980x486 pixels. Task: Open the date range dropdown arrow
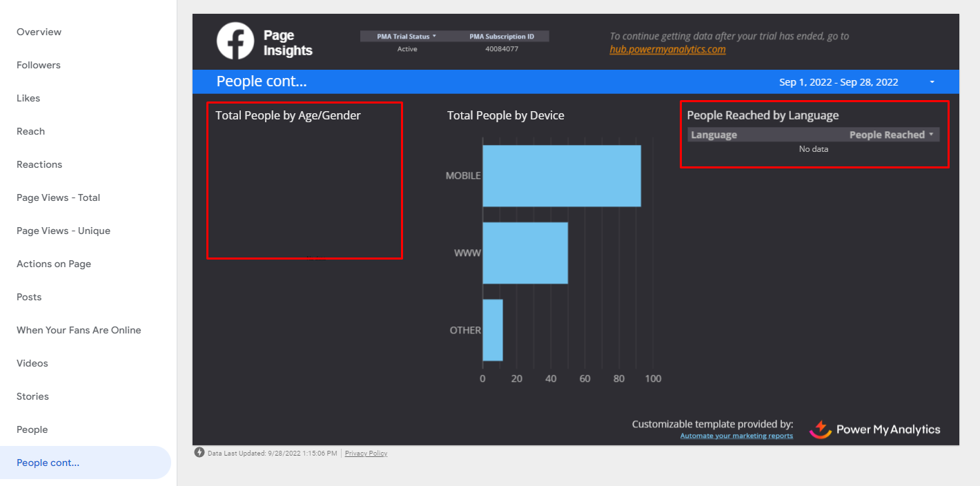[932, 82]
